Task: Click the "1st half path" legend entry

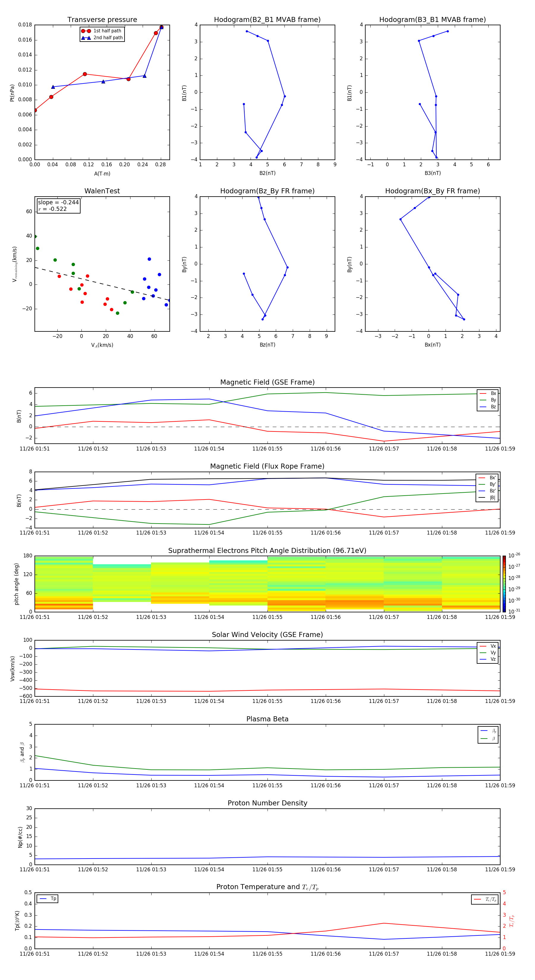Action: click(x=102, y=31)
